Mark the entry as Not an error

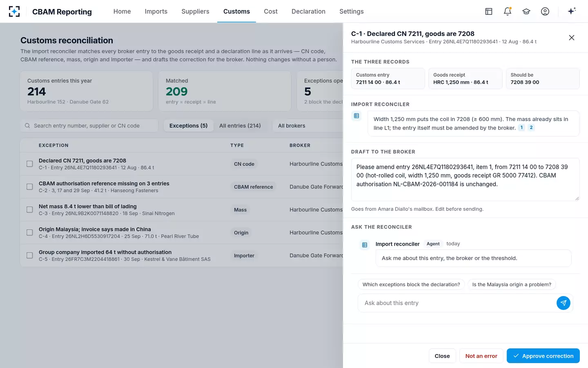[x=481, y=356]
